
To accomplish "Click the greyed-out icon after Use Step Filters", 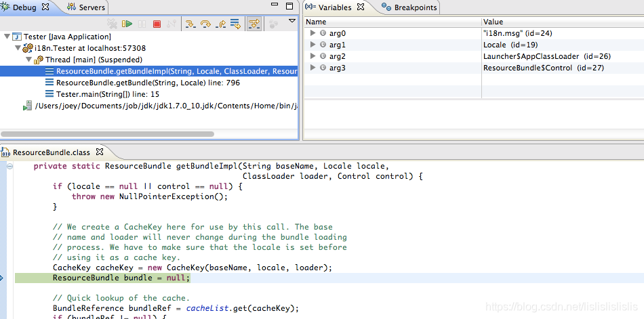I will pyautogui.click(x=273, y=24).
